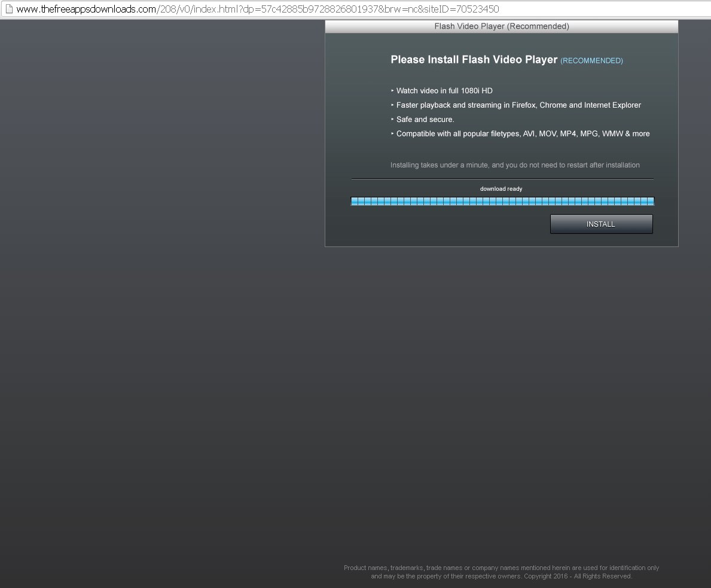This screenshot has width=711, height=588.
Task: Click the Safe and secure text
Action: coord(425,120)
